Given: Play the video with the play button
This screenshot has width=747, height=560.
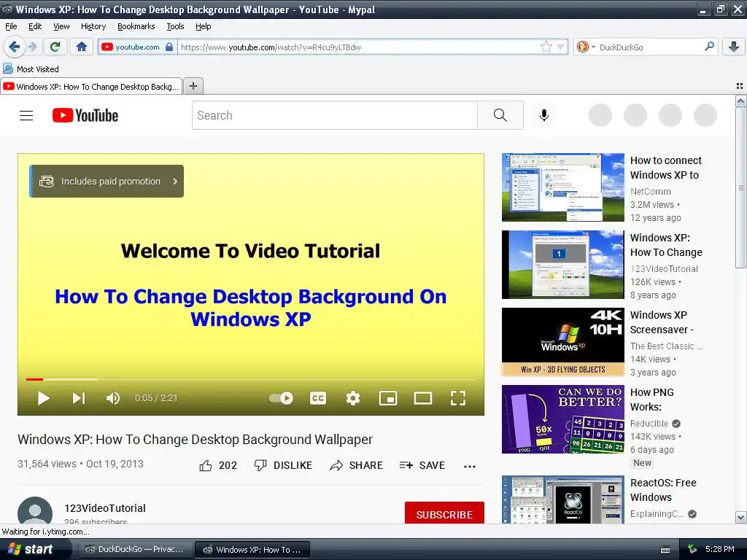Looking at the screenshot, I should tap(43, 398).
